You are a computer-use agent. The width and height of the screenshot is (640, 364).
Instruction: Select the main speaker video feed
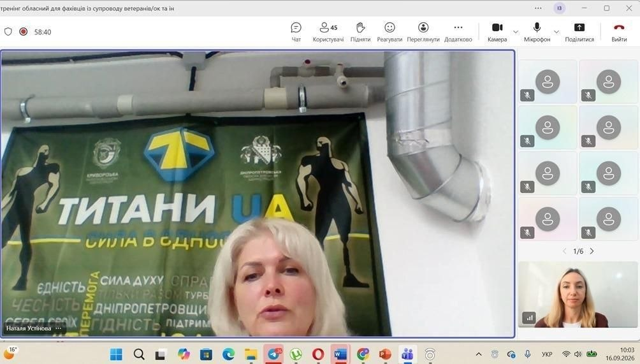pos(258,194)
